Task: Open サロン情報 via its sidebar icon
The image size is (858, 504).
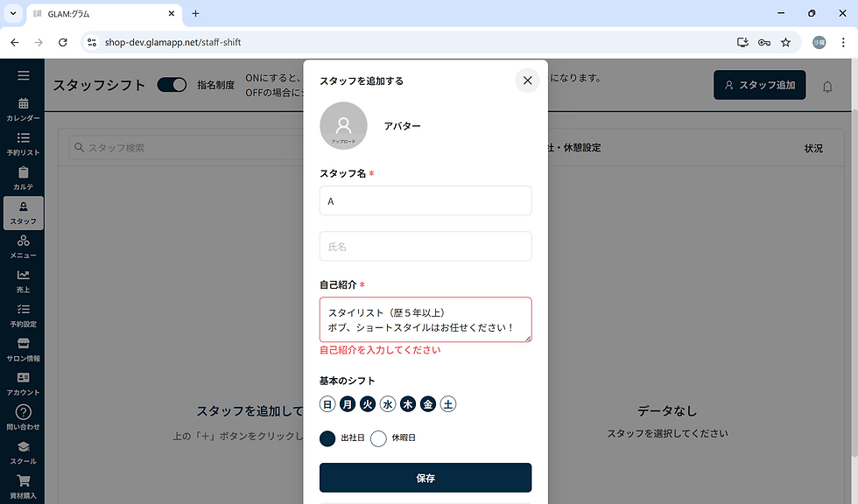Action: coord(23,348)
